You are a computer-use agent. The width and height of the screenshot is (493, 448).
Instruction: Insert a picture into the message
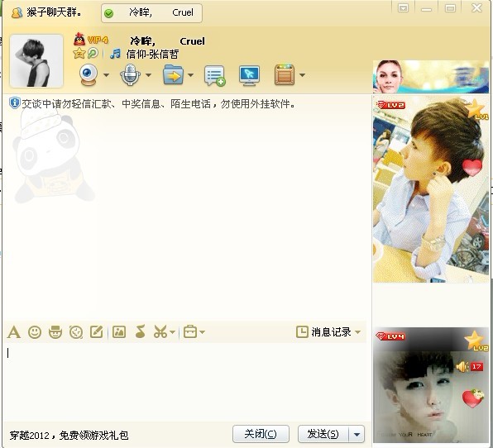119,331
